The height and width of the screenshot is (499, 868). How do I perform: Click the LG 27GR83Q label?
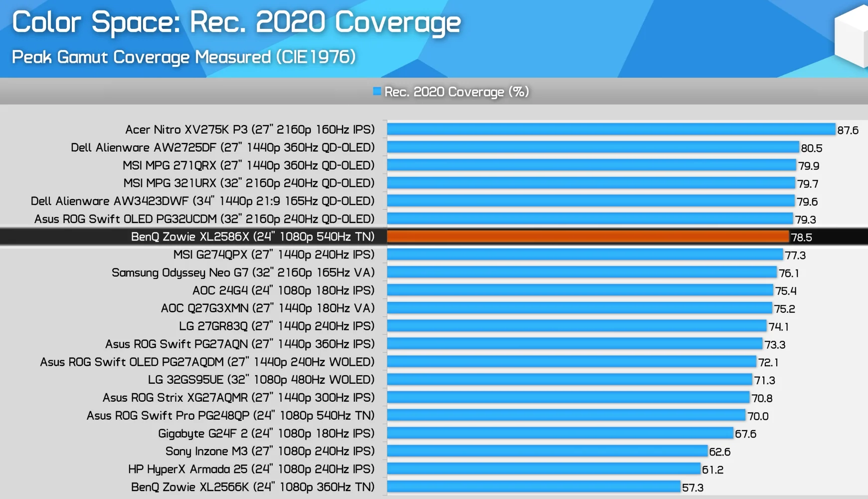(x=277, y=326)
